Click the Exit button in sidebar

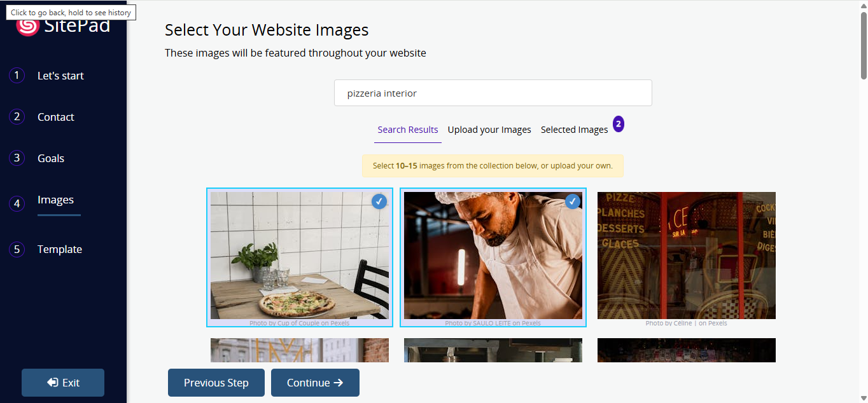[63, 383]
